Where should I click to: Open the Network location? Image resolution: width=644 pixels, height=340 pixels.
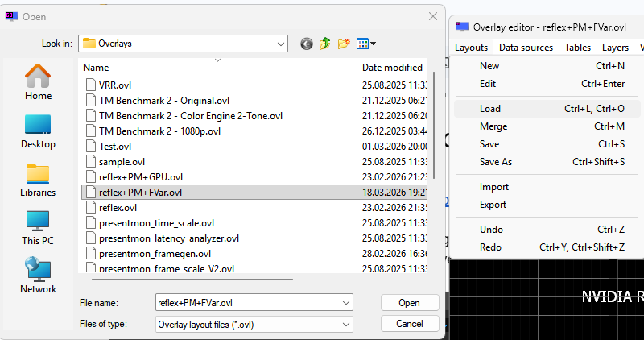coord(38,276)
